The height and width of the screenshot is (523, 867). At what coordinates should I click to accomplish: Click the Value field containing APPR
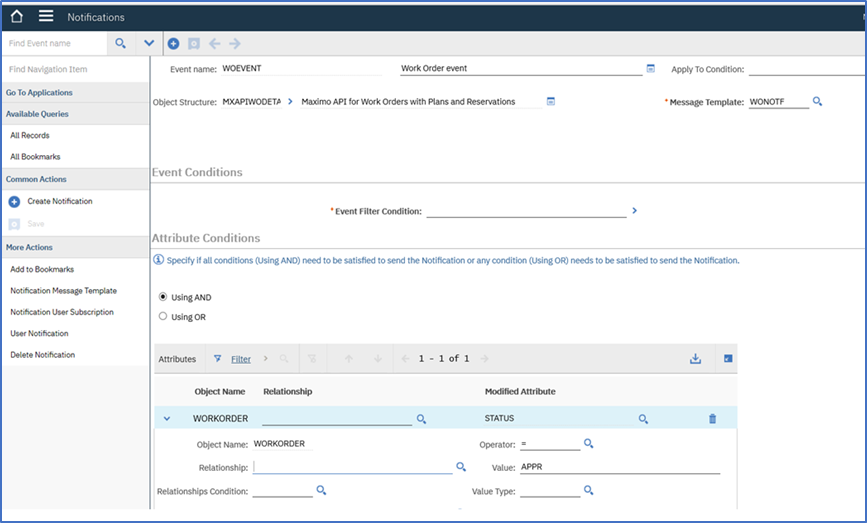(x=620, y=467)
